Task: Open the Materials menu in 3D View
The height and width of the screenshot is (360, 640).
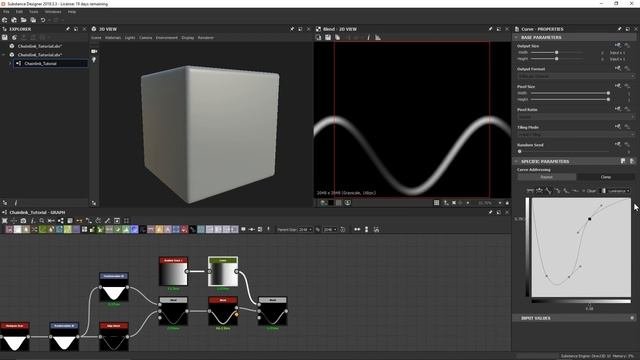Action: point(113,38)
